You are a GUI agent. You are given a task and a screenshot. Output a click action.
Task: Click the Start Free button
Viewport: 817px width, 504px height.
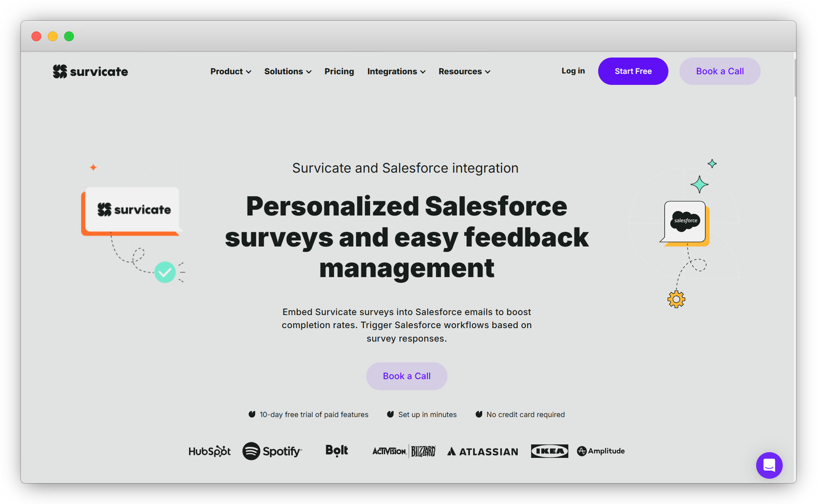pos(634,71)
